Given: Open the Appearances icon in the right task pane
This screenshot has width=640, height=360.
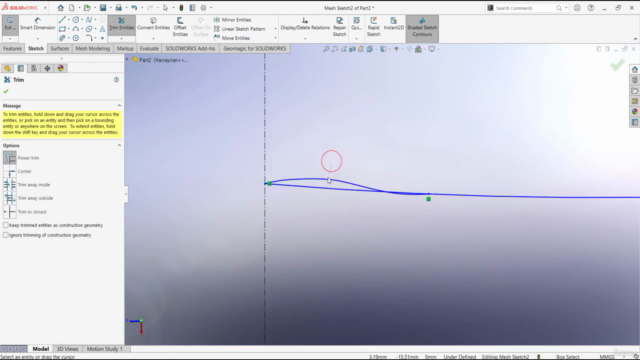Looking at the screenshot, I should click(x=635, y=111).
